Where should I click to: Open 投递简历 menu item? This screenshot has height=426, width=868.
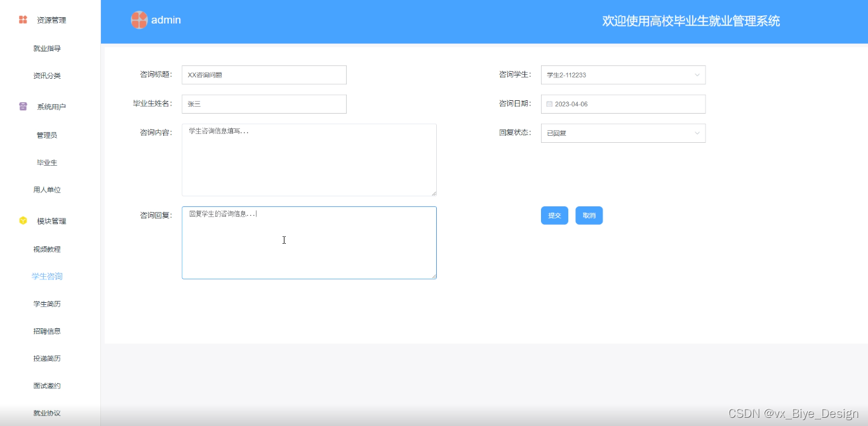coord(47,359)
